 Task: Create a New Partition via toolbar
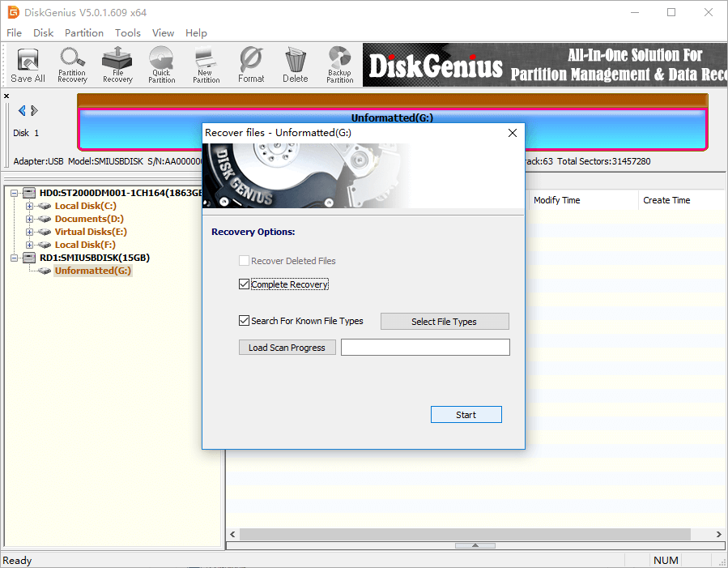[x=206, y=66]
